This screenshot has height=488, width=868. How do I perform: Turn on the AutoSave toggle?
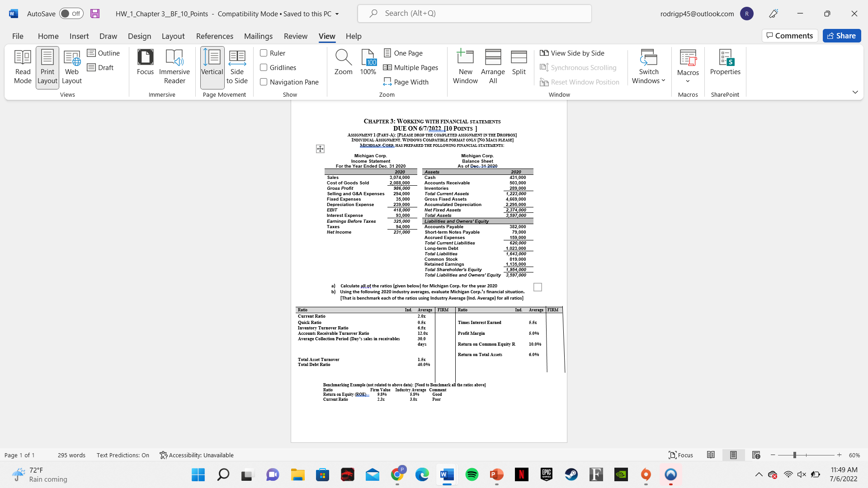71,14
